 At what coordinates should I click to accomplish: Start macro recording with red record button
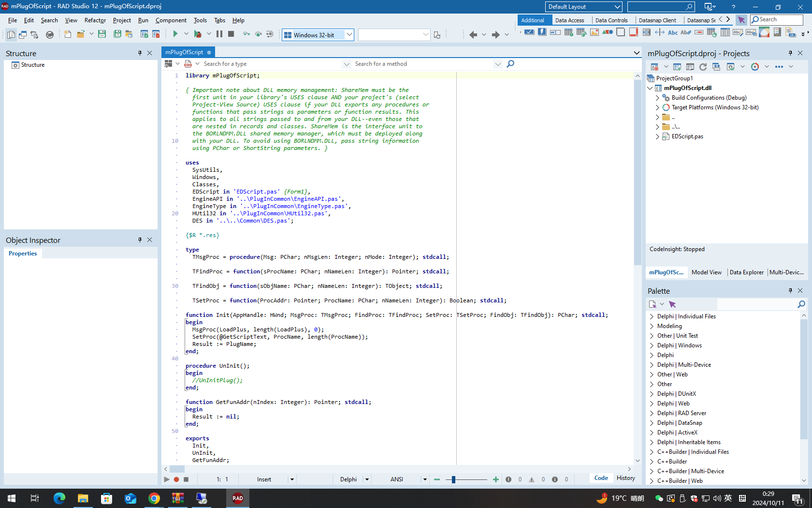click(x=176, y=479)
